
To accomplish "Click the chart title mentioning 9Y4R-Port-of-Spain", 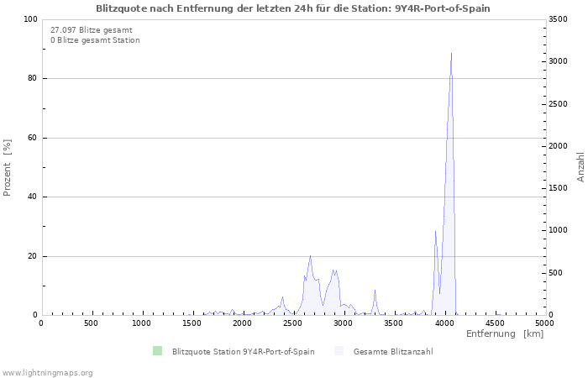I will tap(293, 8).
